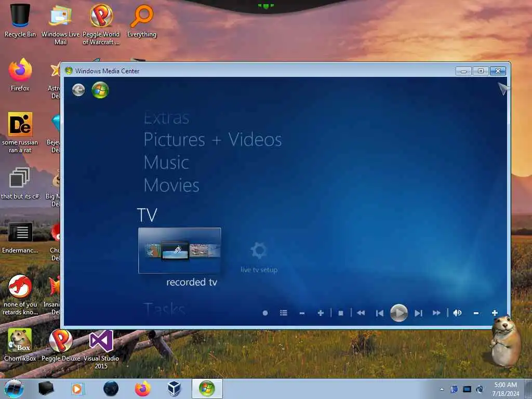This screenshot has width=532, height=399.
Task: Open Peggle World of Warcraft desktop shortcut
Action: (x=101, y=24)
